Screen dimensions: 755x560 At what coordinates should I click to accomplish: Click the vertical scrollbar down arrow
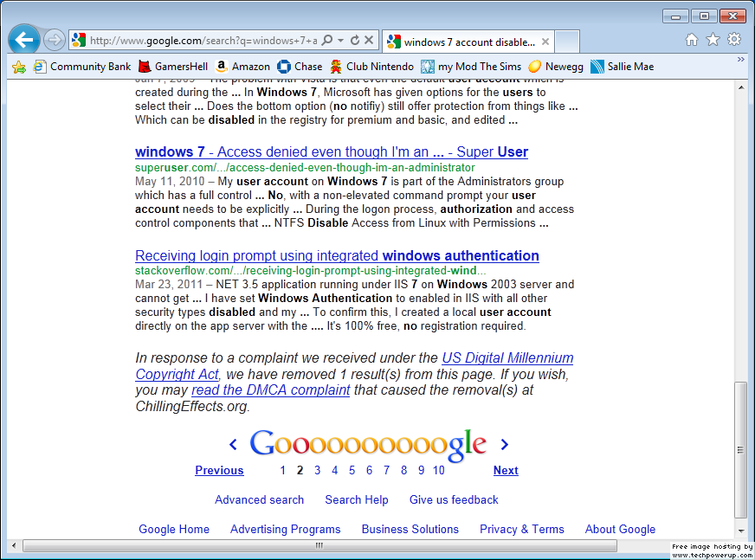[x=741, y=531]
